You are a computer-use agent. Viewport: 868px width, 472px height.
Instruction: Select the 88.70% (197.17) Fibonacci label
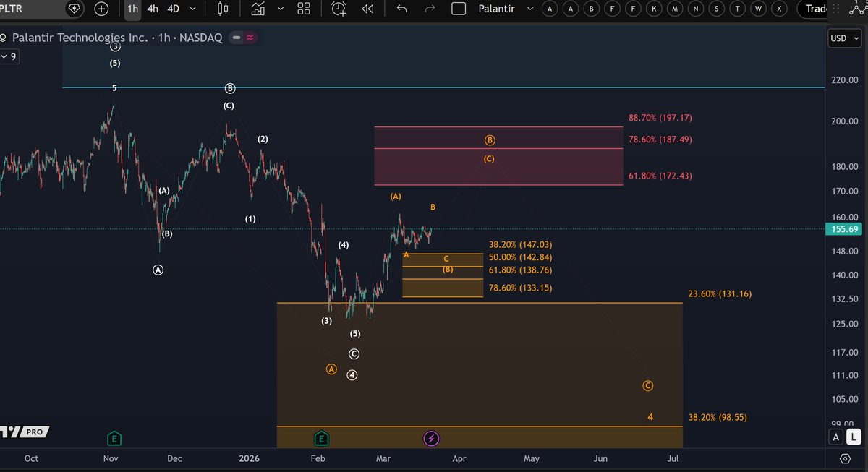pos(660,118)
